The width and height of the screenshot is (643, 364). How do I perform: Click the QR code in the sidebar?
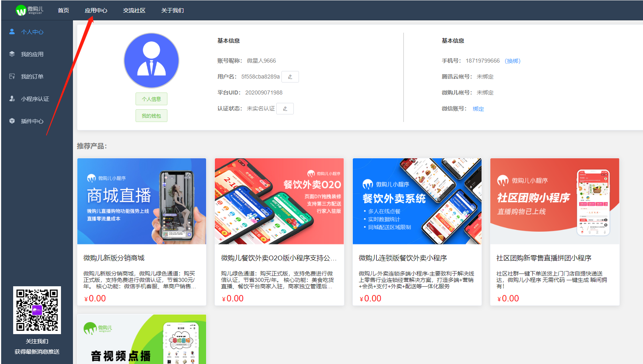point(37,310)
